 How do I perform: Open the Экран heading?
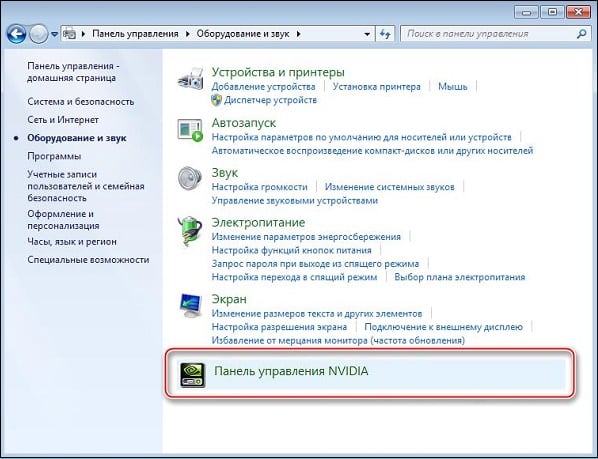(229, 299)
